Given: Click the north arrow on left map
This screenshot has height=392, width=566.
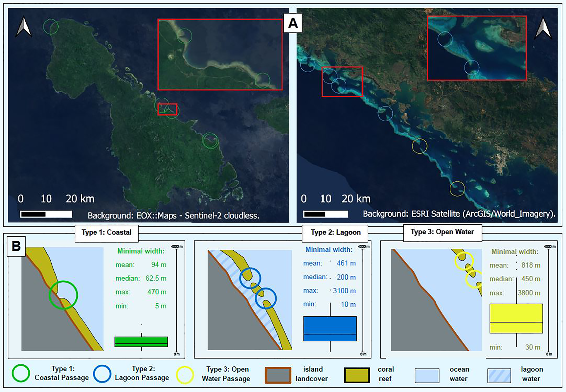Looking at the screenshot, I should [24, 26].
